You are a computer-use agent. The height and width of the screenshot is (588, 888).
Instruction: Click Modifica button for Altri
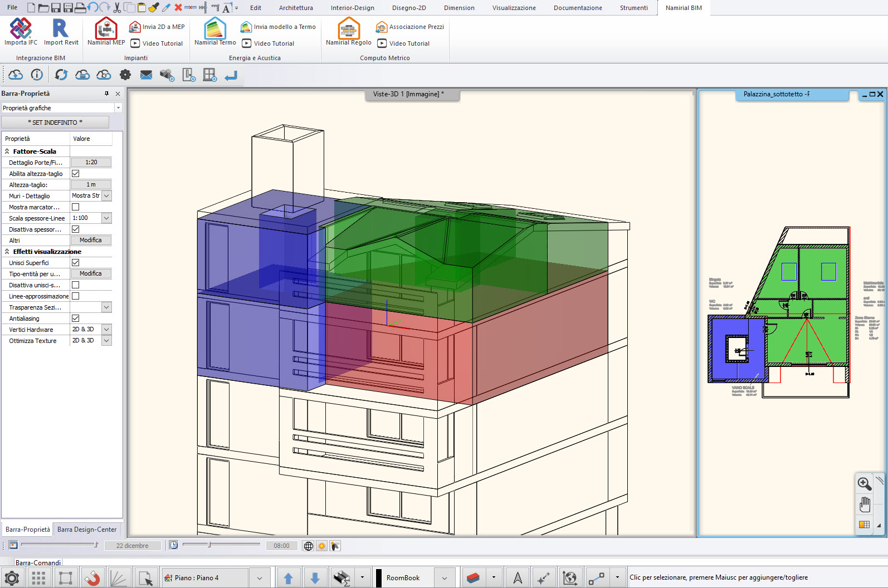point(90,241)
